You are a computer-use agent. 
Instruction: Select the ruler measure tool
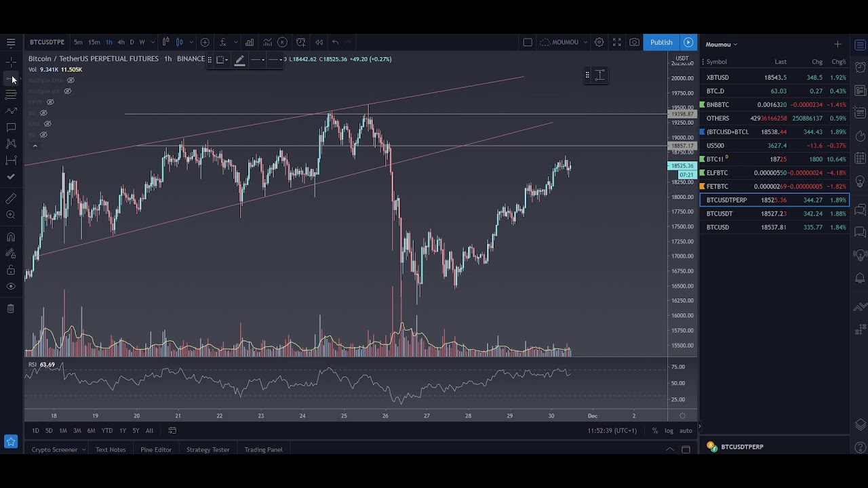(11, 199)
